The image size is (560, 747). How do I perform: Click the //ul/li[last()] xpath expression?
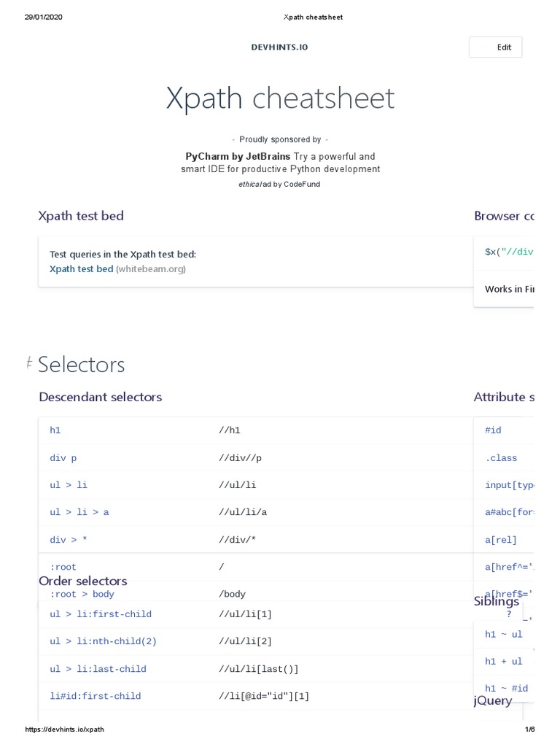tap(259, 669)
